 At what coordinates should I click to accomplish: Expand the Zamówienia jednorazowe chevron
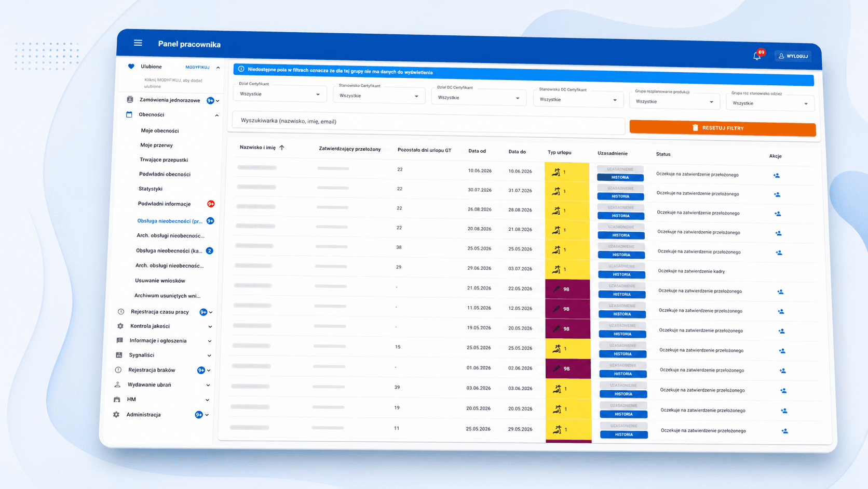pos(218,101)
